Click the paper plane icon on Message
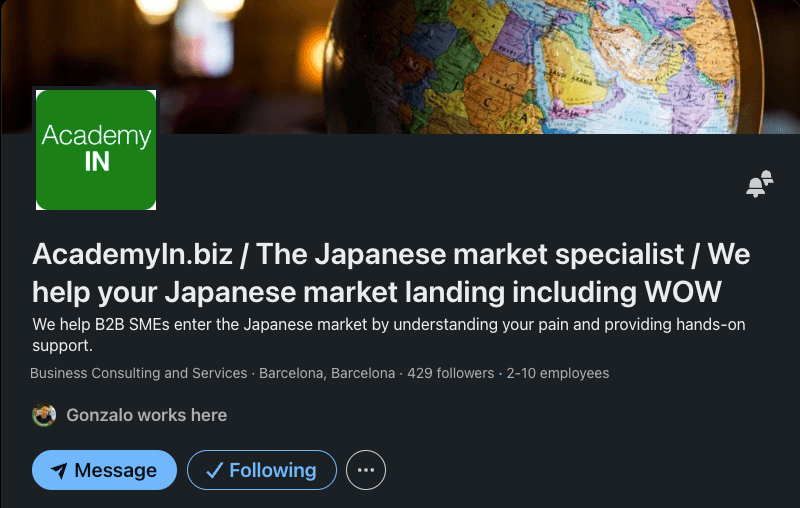The height and width of the screenshot is (508, 800). [59, 470]
